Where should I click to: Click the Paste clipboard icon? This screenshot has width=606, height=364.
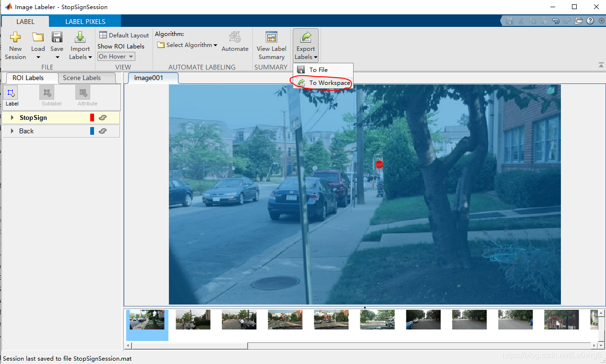544,21
